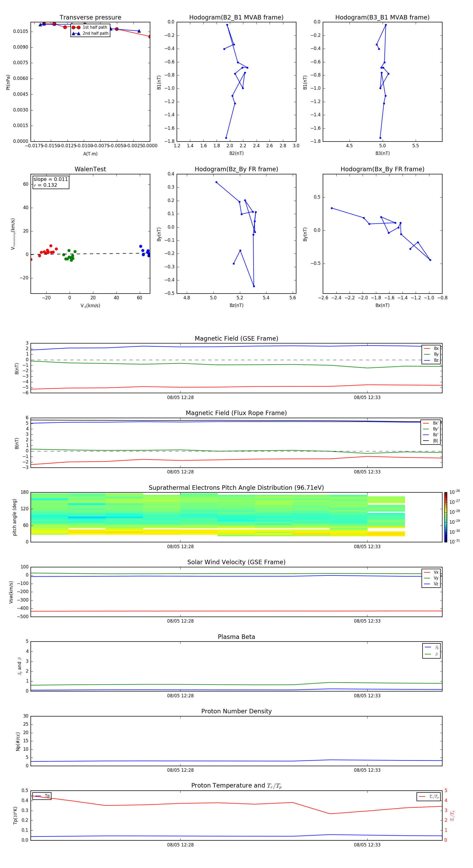The width and height of the screenshot is (473, 868).
Task: Select the 'Hodogram(Bz_By FR frame)' title
Action: pyautogui.click(x=236, y=169)
